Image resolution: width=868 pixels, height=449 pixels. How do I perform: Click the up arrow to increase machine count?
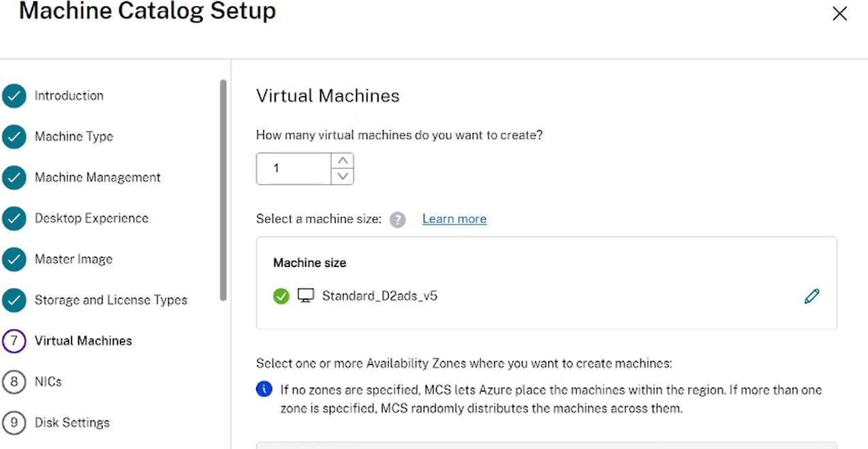tap(343, 160)
